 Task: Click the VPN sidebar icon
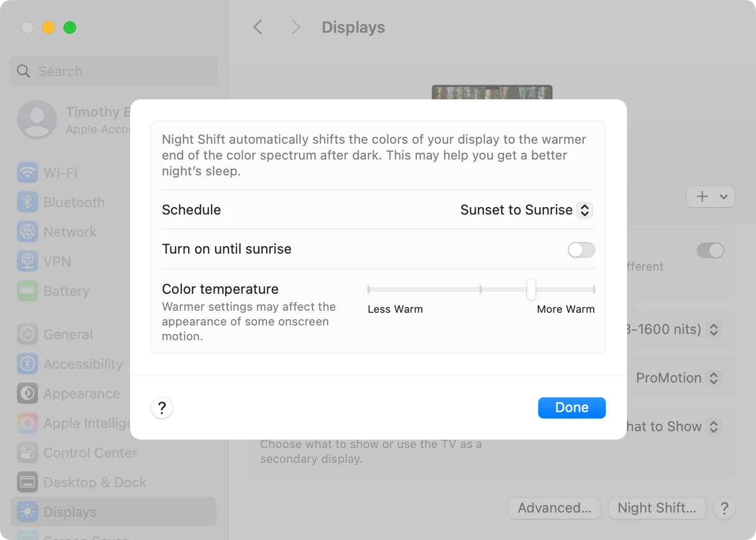pos(27,261)
